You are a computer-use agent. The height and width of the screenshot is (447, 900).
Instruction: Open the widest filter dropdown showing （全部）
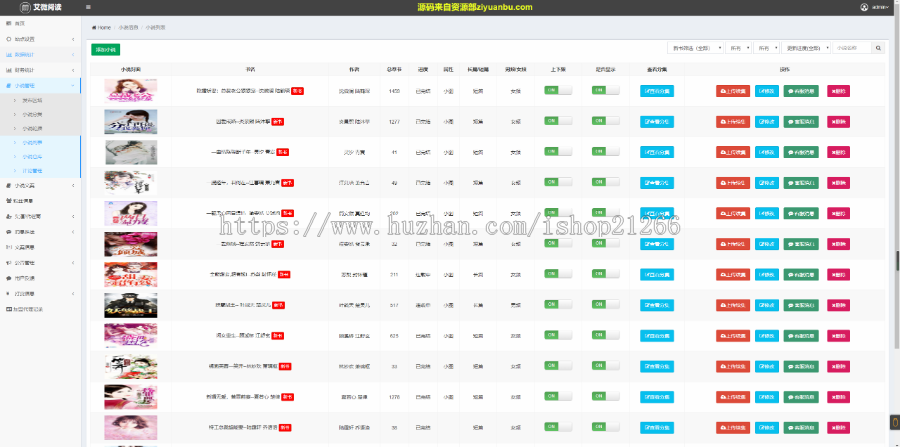pyautogui.click(x=695, y=48)
